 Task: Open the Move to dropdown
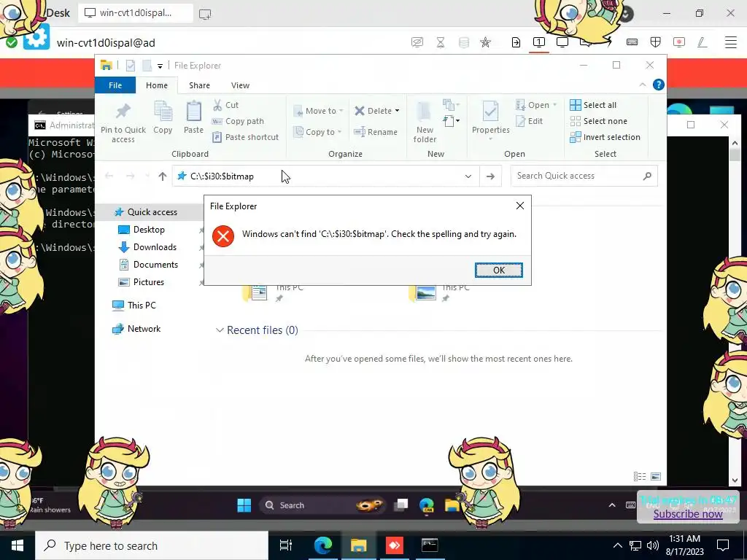318,111
